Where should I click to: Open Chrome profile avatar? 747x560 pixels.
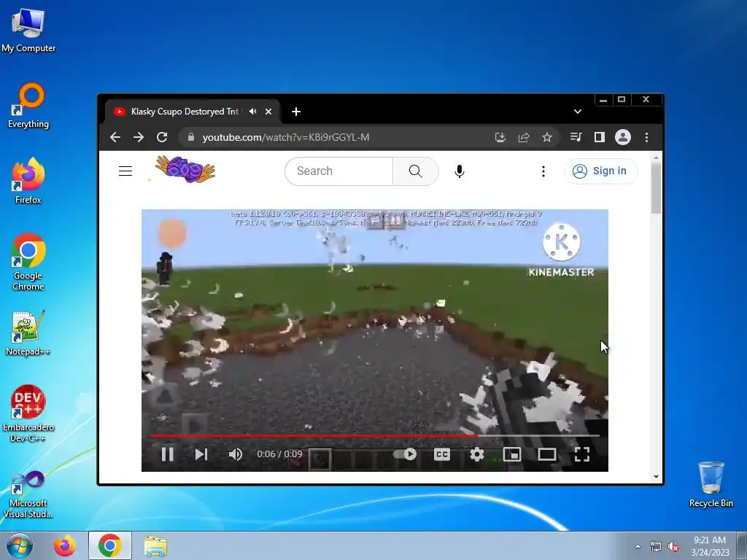[623, 137]
